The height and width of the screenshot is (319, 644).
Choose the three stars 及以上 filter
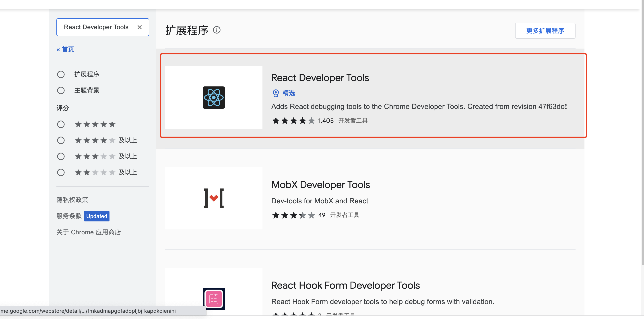61,156
